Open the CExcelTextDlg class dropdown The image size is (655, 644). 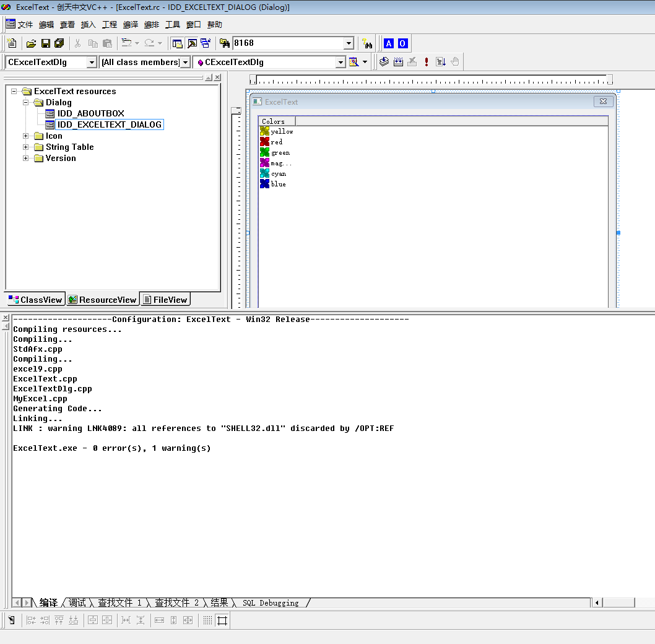pyautogui.click(x=92, y=63)
